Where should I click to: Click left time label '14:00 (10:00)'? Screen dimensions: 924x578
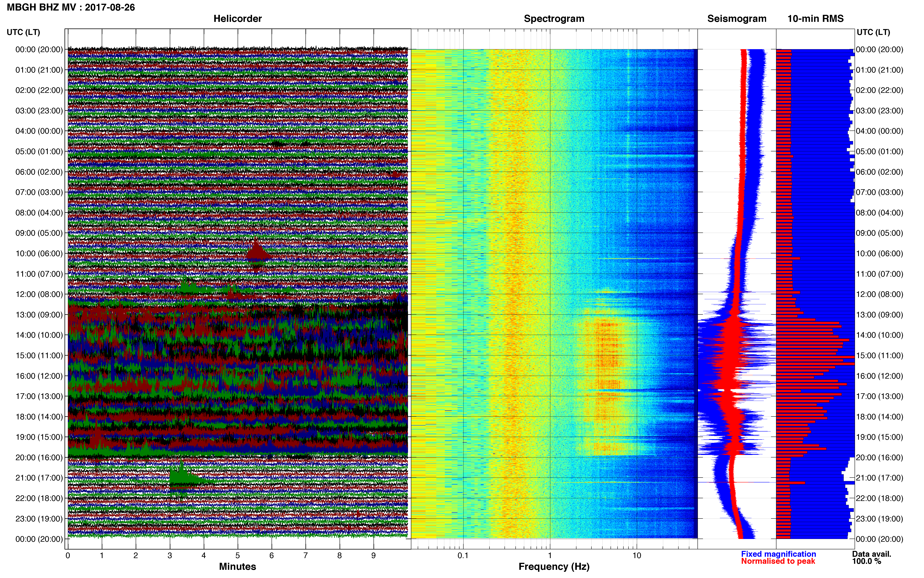(x=39, y=335)
